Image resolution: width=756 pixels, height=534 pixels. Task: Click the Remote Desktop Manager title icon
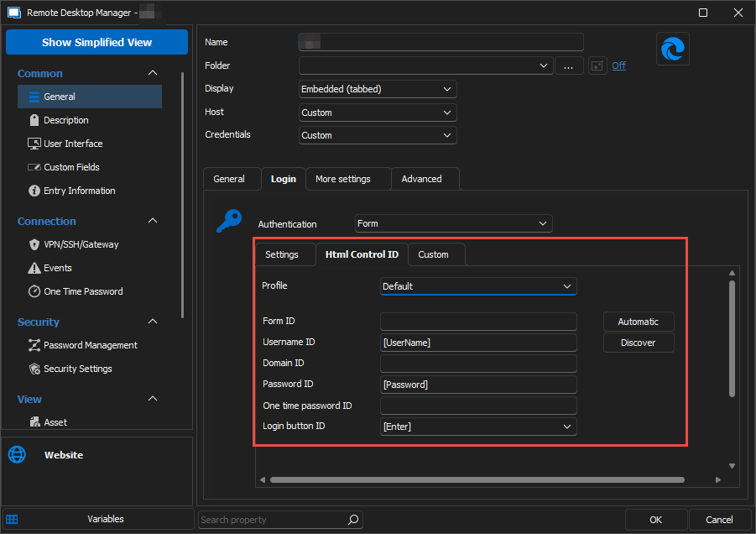pos(14,13)
